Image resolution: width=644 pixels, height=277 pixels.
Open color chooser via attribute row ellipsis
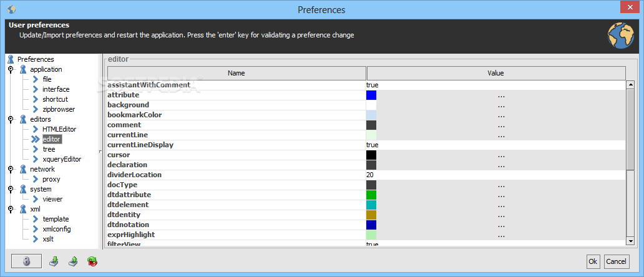(x=500, y=95)
